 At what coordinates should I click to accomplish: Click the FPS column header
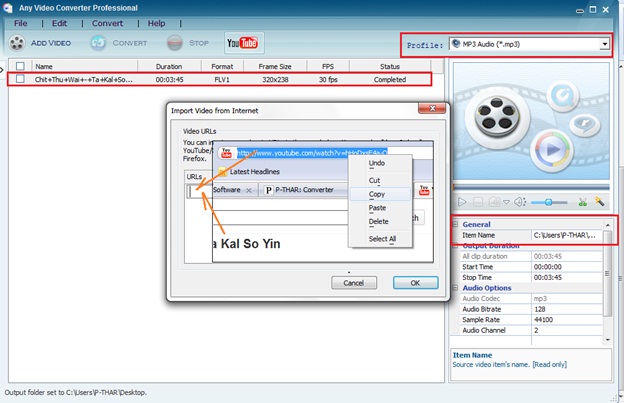(x=328, y=66)
